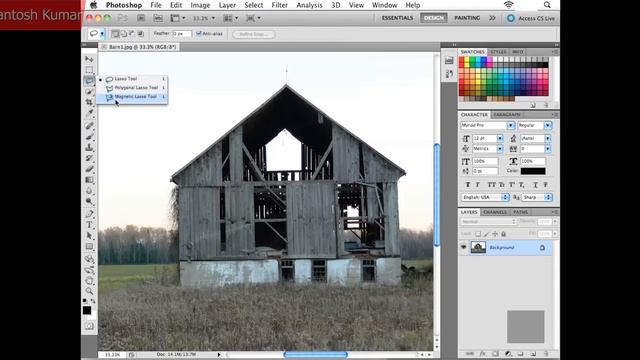Toggle Faux Bold in Character panel

coord(468,185)
